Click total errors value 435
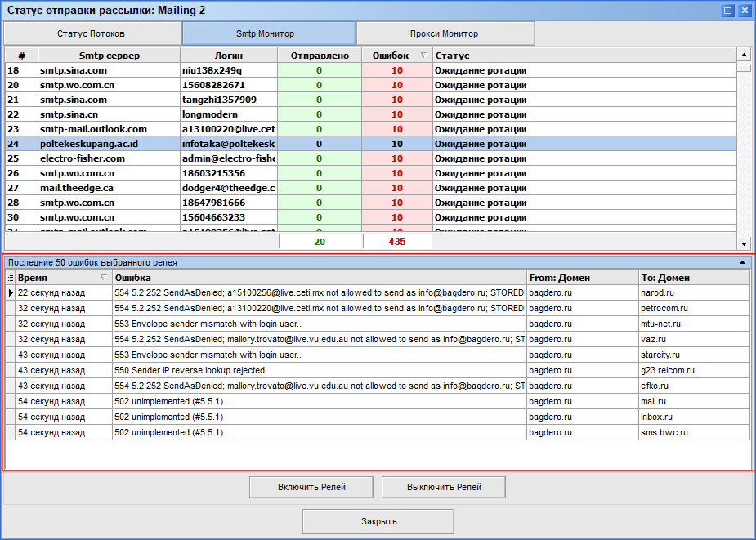756x540 pixels. (x=397, y=242)
